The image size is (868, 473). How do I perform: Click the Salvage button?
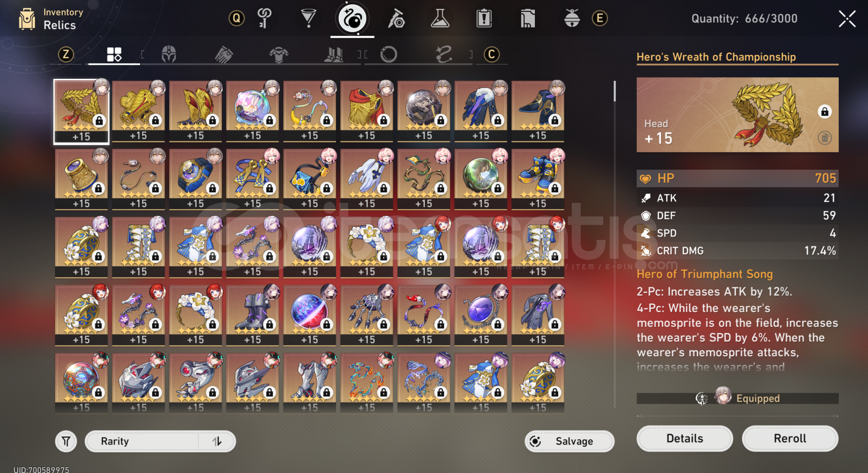tap(569, 441)
